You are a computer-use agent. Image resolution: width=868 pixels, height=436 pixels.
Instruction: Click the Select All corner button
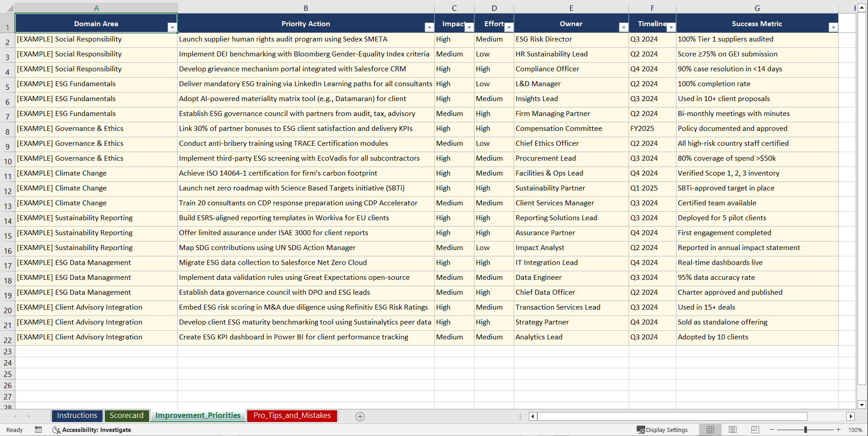point(11,7)
